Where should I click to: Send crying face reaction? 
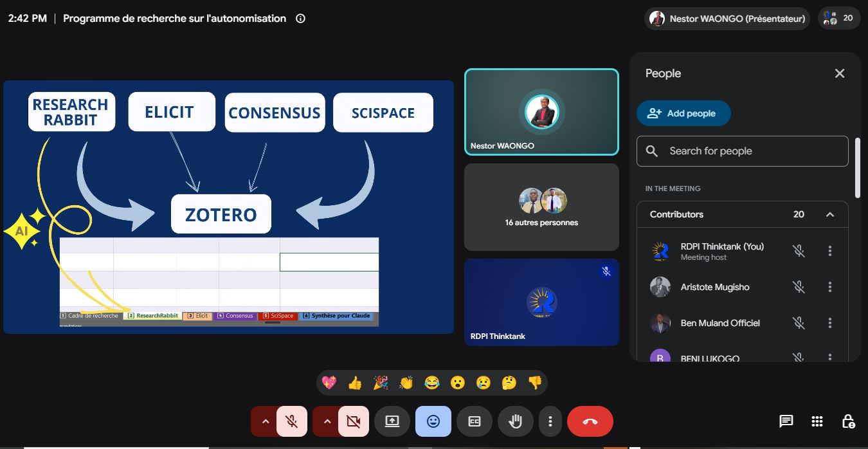484,383
